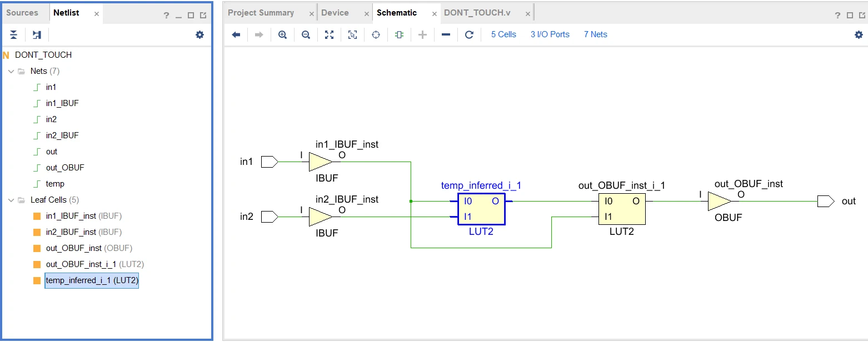The image size is (868, 342).
Task: Select net temp in Netlist tree
Action: click(x=55, y=184)
